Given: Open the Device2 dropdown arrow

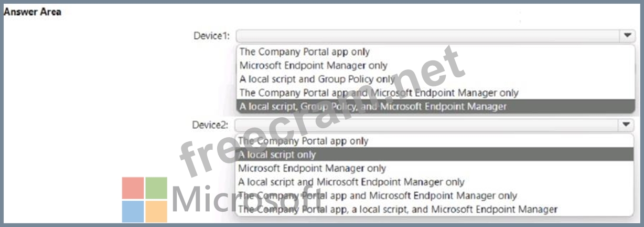Looking at the screenshot, I should (x=627, y=125).
